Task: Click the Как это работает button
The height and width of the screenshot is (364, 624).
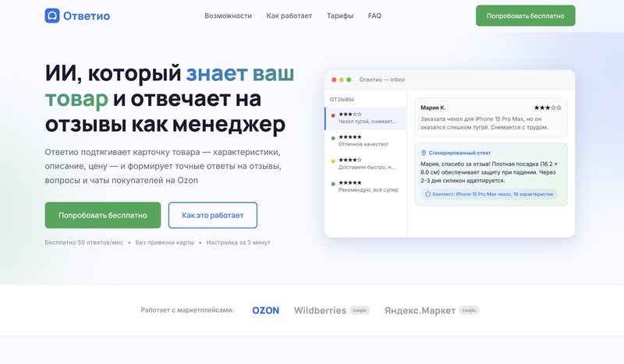Action: (212, 215)
